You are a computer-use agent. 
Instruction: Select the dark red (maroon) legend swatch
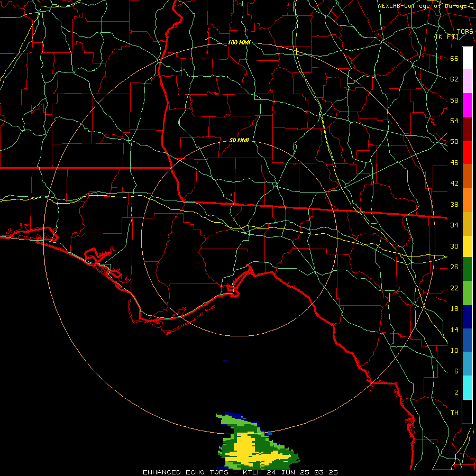[x=467, y=129]
